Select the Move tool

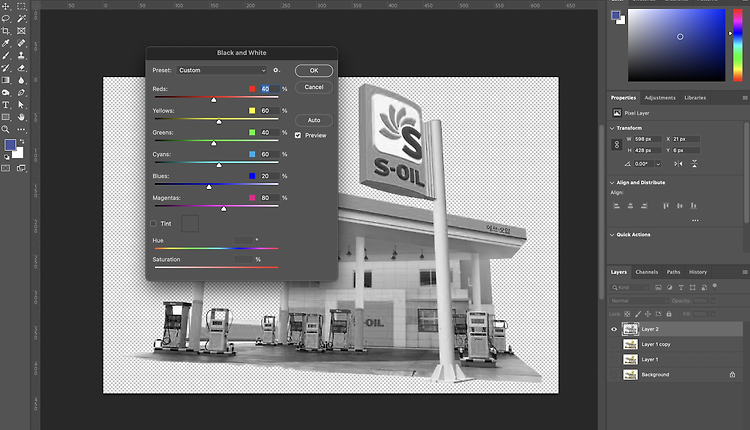[x=6, y=6]
